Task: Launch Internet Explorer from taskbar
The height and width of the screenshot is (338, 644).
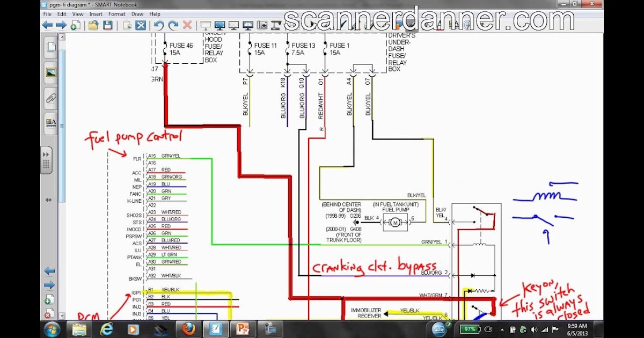Action: pyautogui.click(x=108, y=329)
